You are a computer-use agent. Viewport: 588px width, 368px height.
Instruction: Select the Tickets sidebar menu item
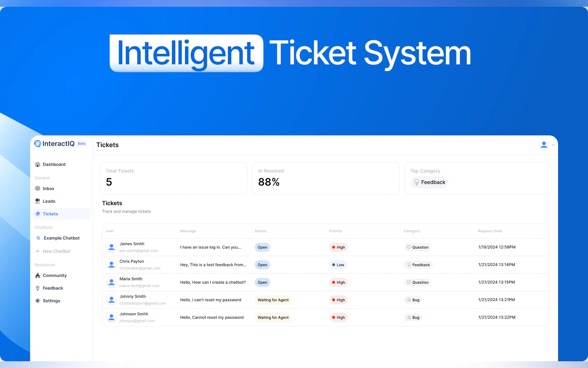pos(50,214)
